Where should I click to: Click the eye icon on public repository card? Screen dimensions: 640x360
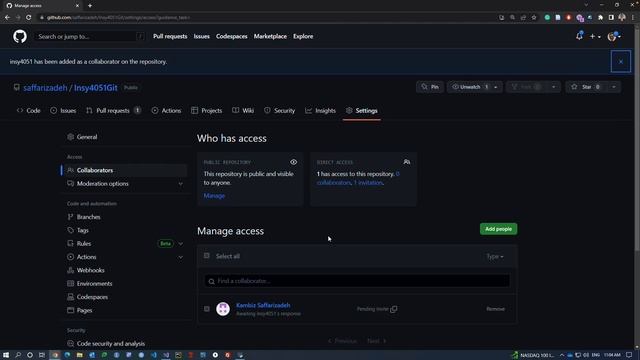point(293,162)
